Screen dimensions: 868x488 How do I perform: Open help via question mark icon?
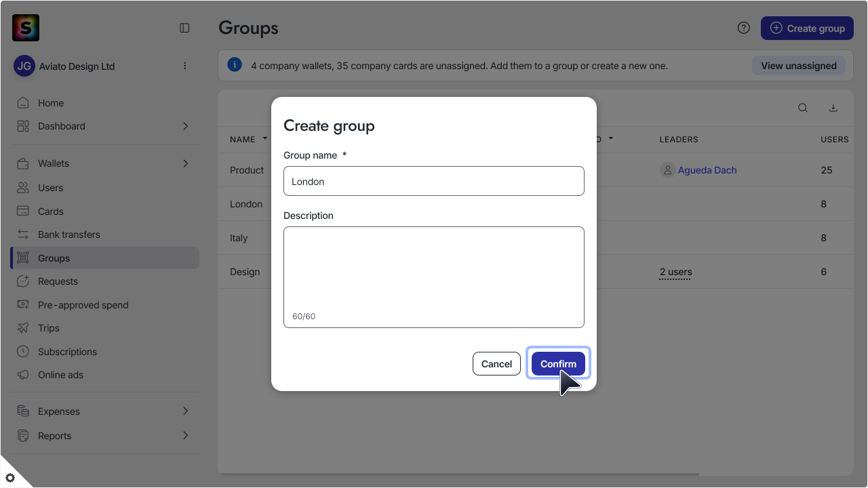[744, 28]
